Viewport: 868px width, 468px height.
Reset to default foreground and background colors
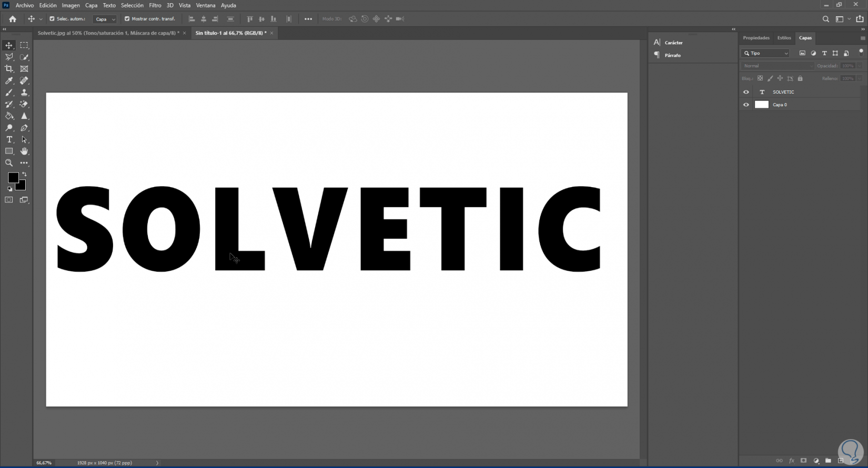9,189
